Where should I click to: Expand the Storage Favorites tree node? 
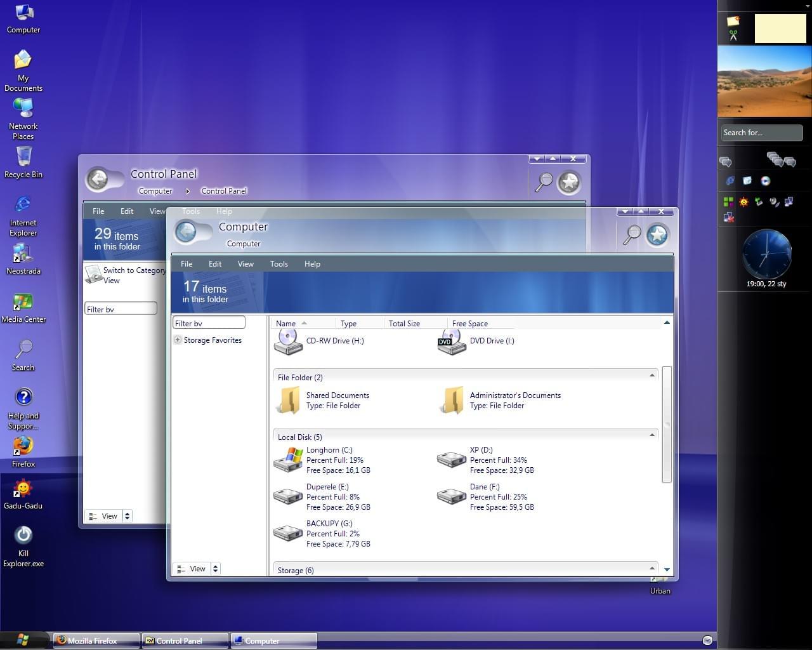point(178,340)
